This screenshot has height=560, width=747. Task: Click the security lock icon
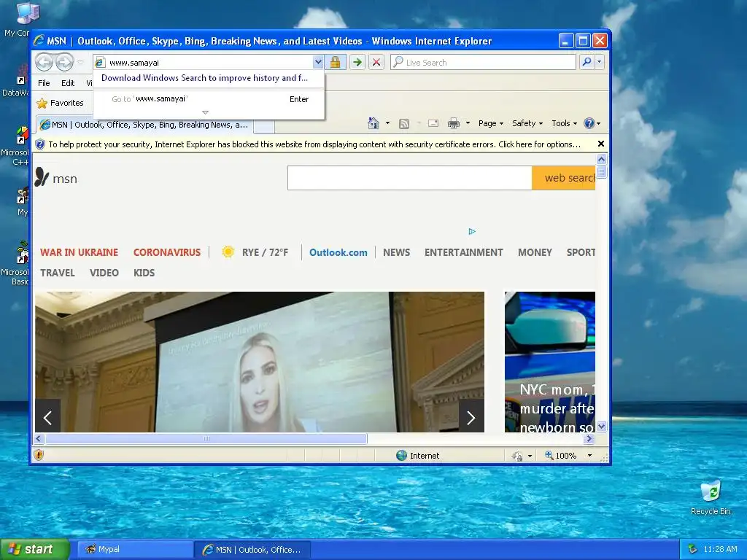point(336,63)
